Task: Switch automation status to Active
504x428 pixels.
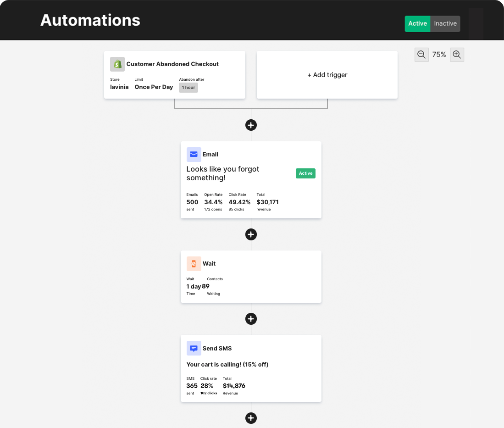Action: pyautogui.click(x=417, y=23)
